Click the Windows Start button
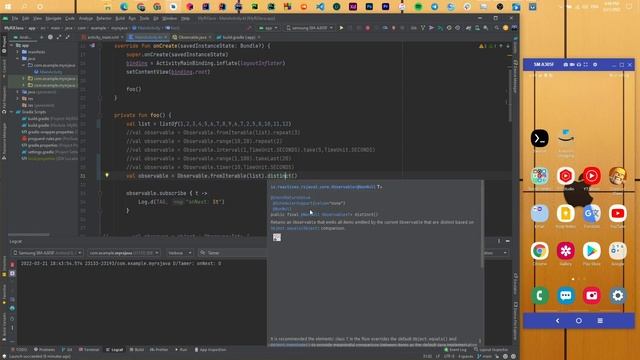Screen dimensions: 640x360 (x=8, y=7)
